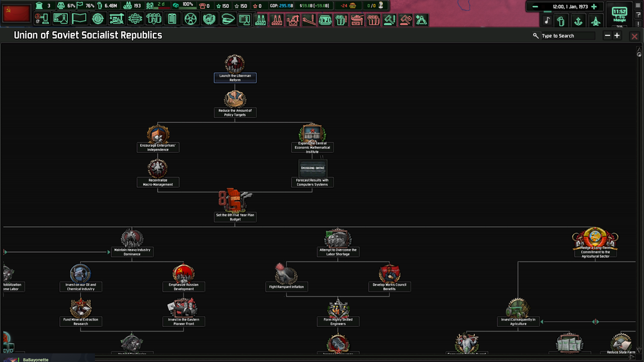644x362 pixels.
Task: Click the Soviet flag in the top-left corner
Action: coord(16,13)
